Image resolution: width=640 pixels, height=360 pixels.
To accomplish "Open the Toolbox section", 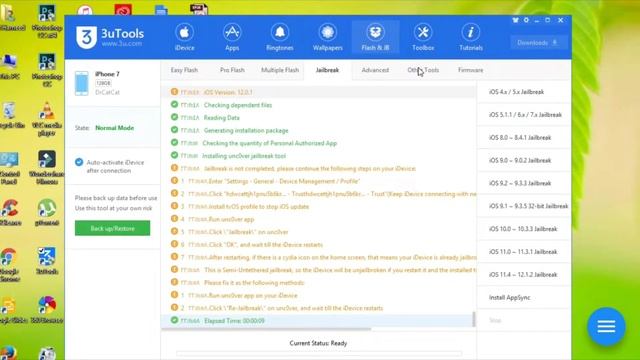I will tap(423, 38).
